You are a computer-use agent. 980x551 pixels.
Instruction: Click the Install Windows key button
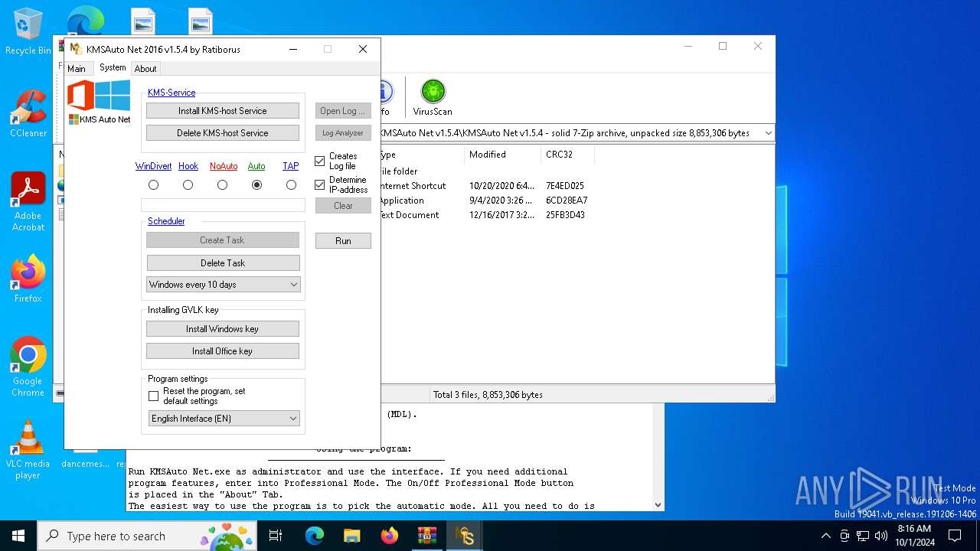(223, 329)
